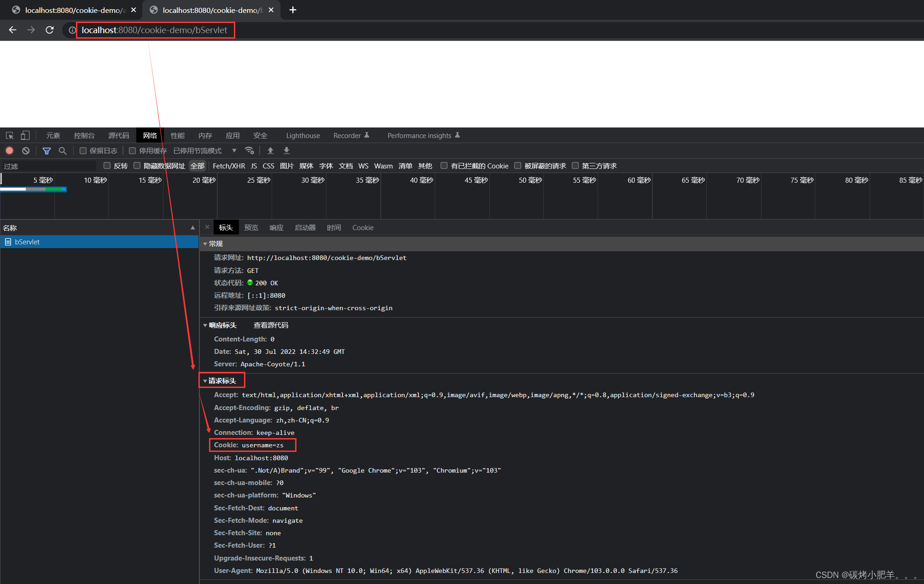Filter requests by 文档 type
924x584 pixels.
pos(346,166)
